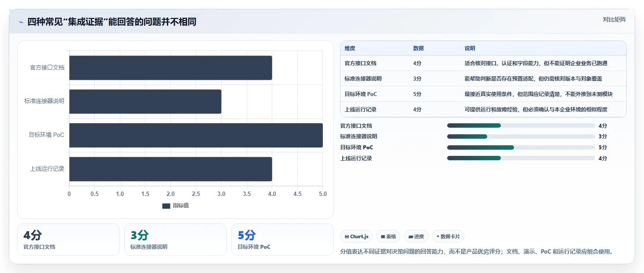Click the 目标环境 PoC chart bar
Screen dimensions: 644x273
point(196,135)
